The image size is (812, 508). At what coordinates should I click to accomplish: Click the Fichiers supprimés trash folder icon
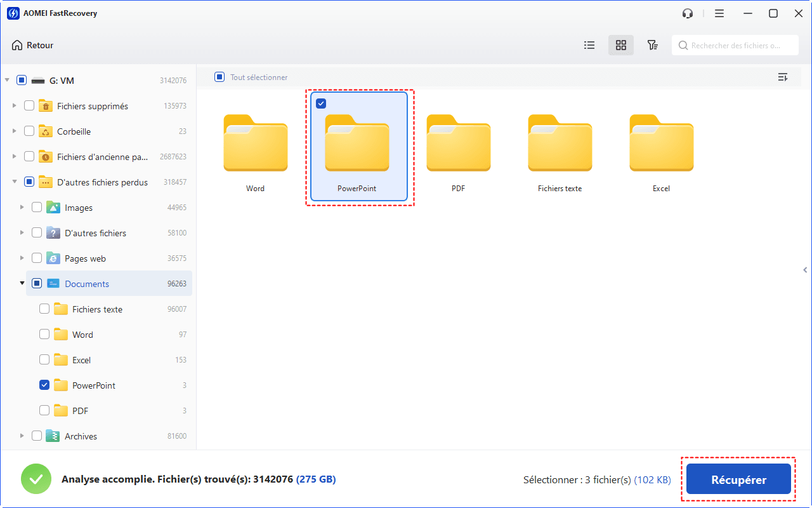point(45,106)
